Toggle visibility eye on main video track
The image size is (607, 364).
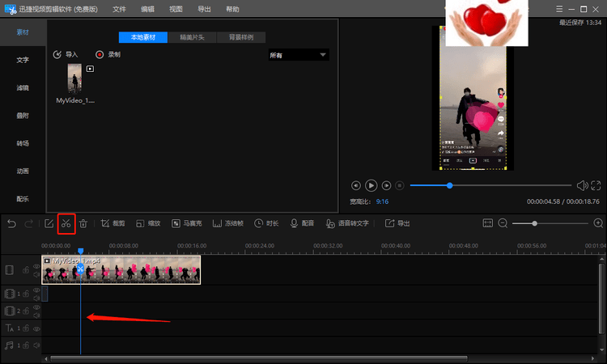coord(36,266)
